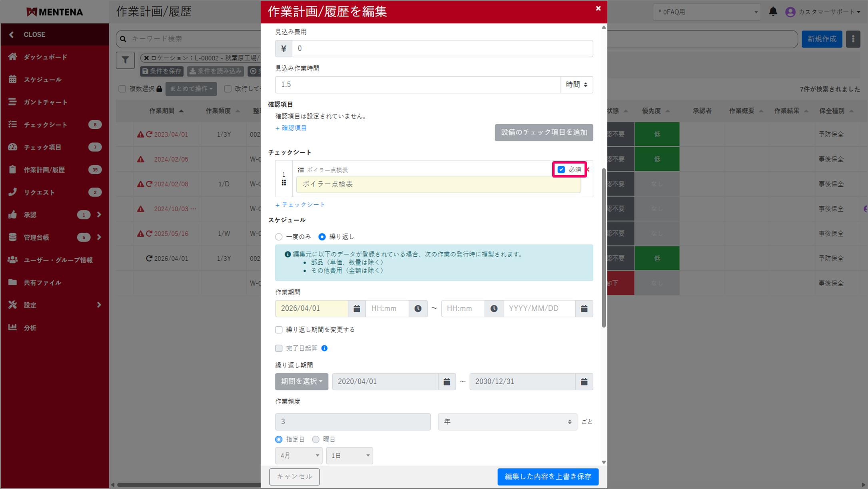This screenshot has height=489, width=868.
Task: Click 編集した内容を上書き保存 button
Action: [547, 477]
